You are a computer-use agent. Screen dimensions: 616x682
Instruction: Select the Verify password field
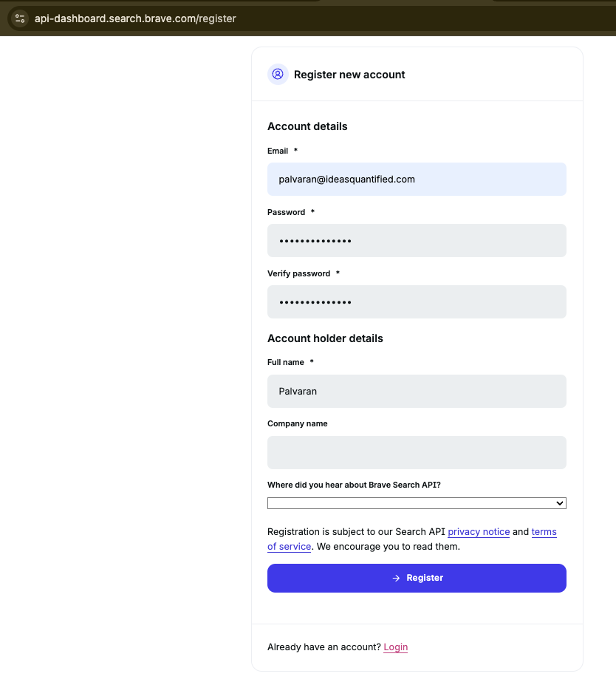(x=417, y=302)
